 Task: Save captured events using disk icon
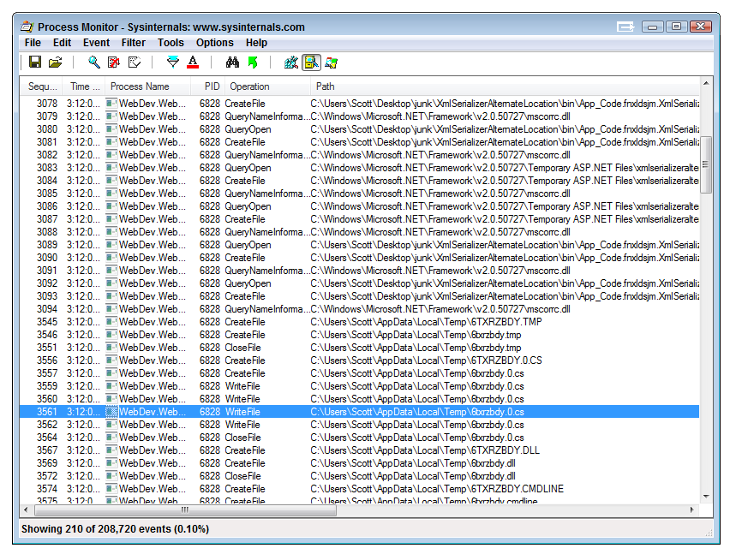point(34,62)
